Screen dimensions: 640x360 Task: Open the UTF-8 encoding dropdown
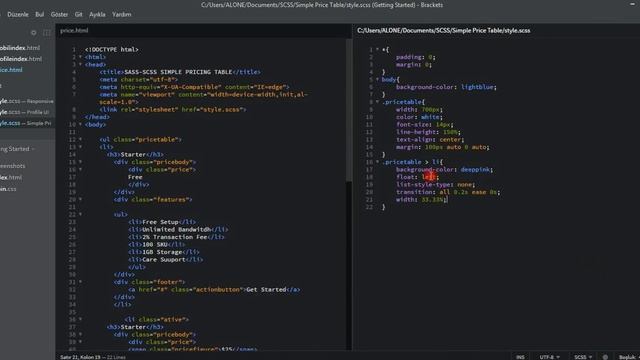[549, 357]
